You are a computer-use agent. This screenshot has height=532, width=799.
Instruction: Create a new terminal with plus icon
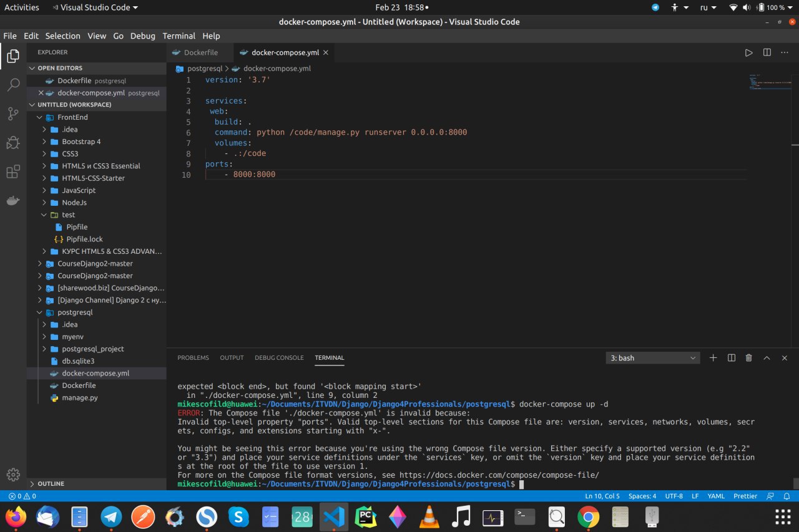[x=713, y=358]
